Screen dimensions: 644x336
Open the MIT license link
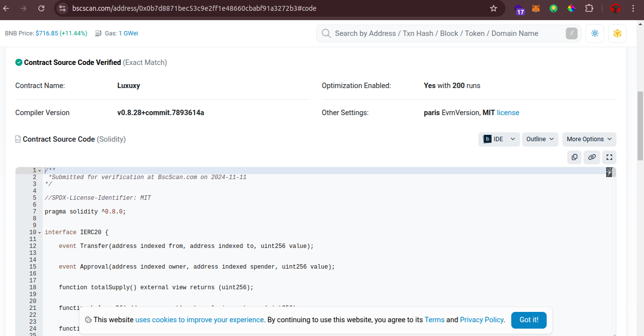(x=508, y=113)
